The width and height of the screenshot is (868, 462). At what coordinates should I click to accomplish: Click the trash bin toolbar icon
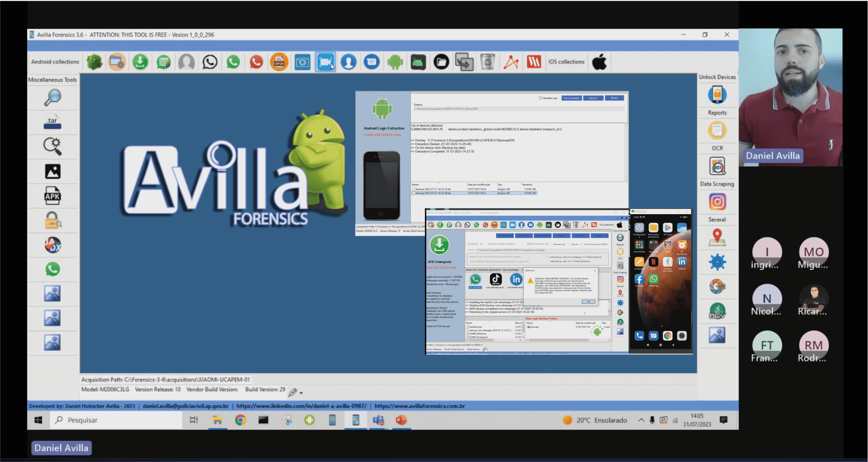click(x=487, y=62)
